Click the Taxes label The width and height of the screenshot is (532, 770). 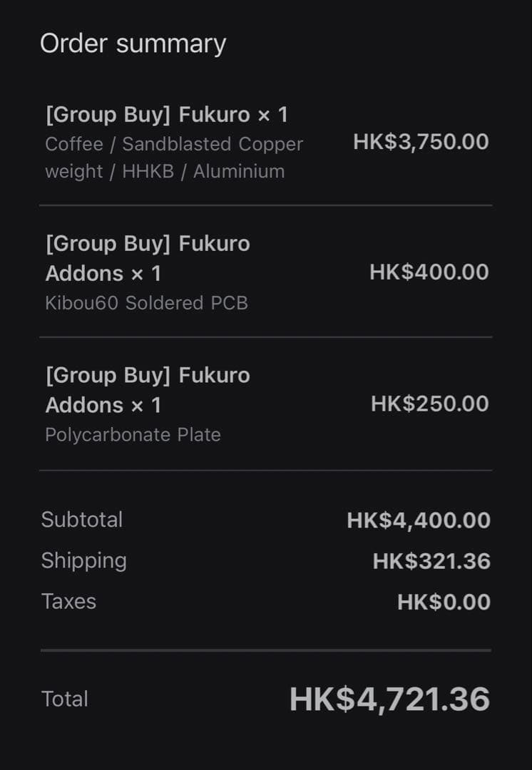pyautogui.click(x=68, y=602)
